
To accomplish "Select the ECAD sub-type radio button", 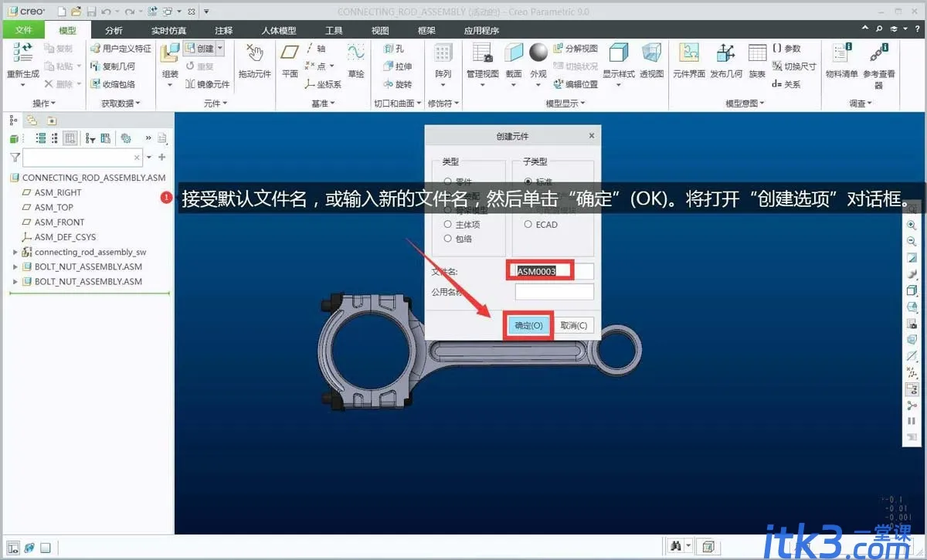I will (528, 224).
